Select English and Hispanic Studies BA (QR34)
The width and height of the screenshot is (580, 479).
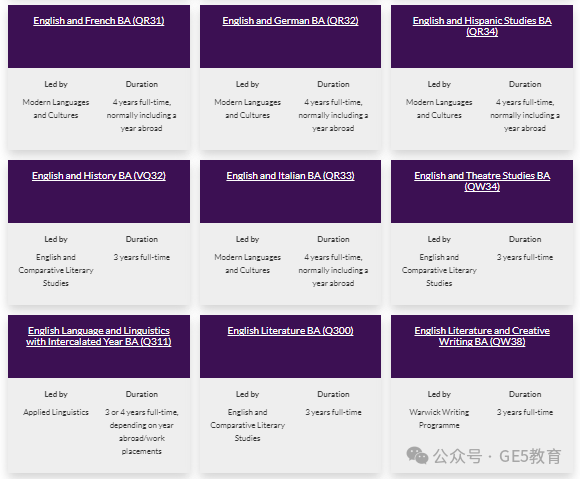click(482, 26)
